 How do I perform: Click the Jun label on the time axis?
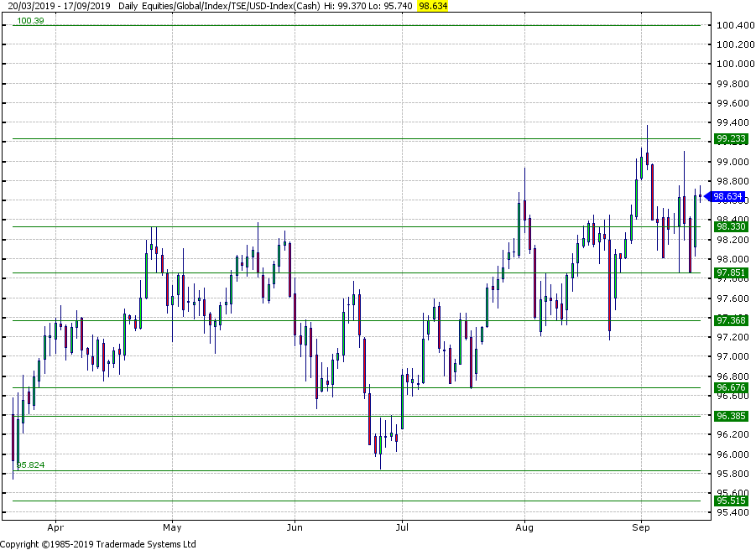(x=295, y=528)
